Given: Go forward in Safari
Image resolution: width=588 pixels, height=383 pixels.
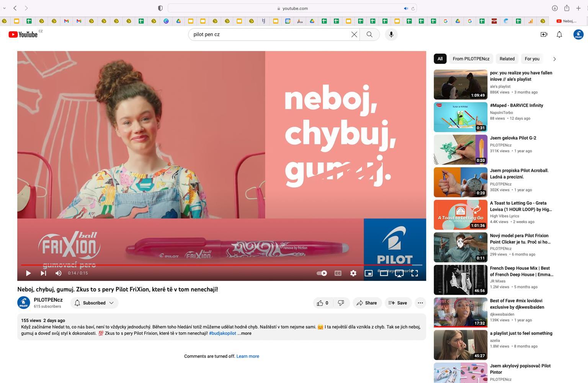Looking at the screenshot, I should point(26,8).
